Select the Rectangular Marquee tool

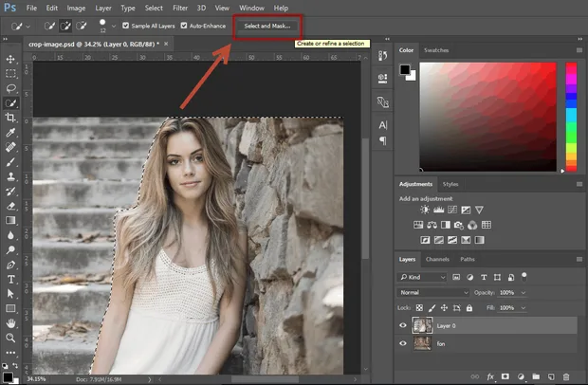point(10,73)
